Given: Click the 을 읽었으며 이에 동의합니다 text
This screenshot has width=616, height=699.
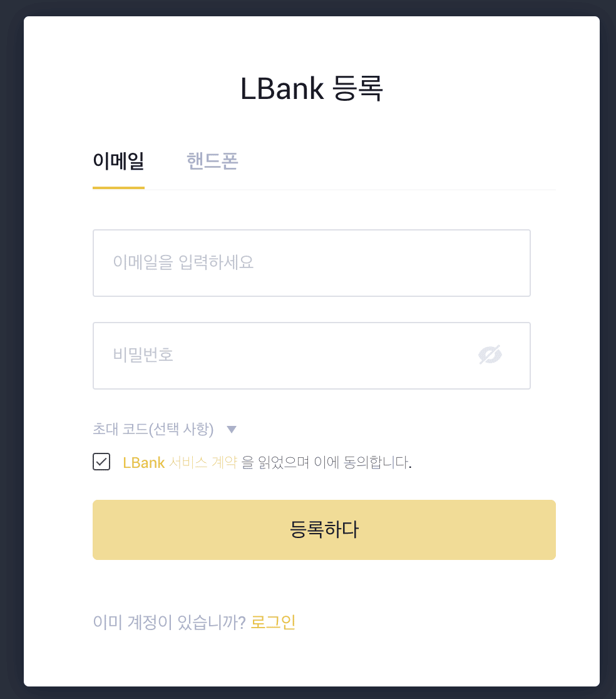Looking at the screenshot, I should [x=326, y=463].
